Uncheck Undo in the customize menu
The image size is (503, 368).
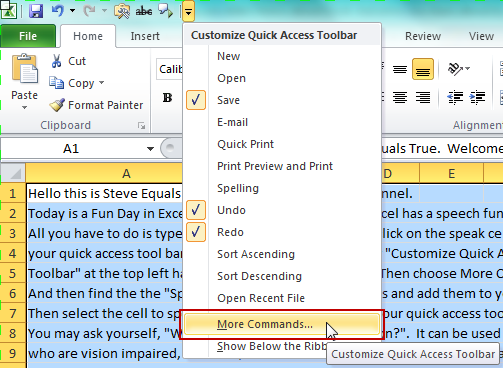[196, 210]
